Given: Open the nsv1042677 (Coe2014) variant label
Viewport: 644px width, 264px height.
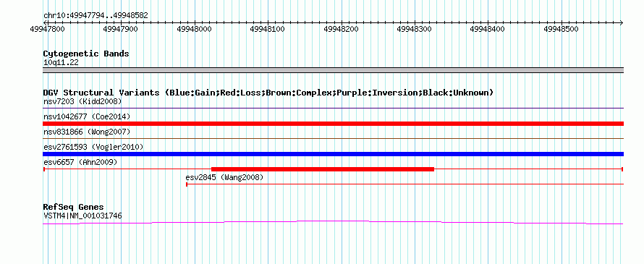Looking at the screenshot, I should click(x=87, y=116).
